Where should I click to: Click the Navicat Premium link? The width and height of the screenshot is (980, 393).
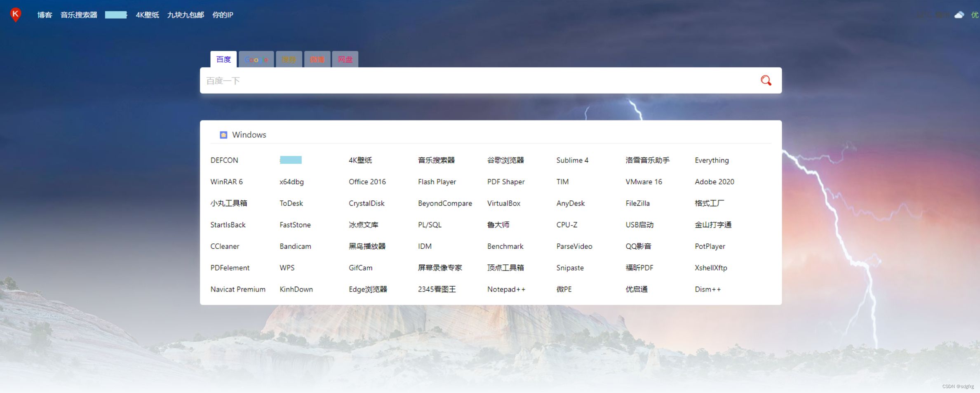click(x=238, y=289)
